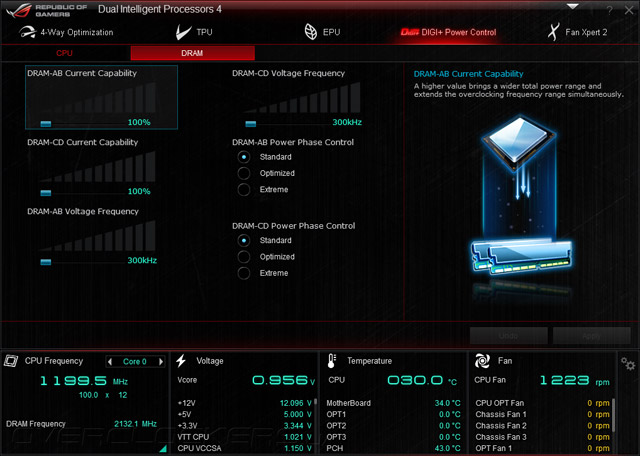Click the 4-Way Optimization speedometer icon
Viewport: 640px width, 456px height.
pyautogui.click(x=27, y=32)
